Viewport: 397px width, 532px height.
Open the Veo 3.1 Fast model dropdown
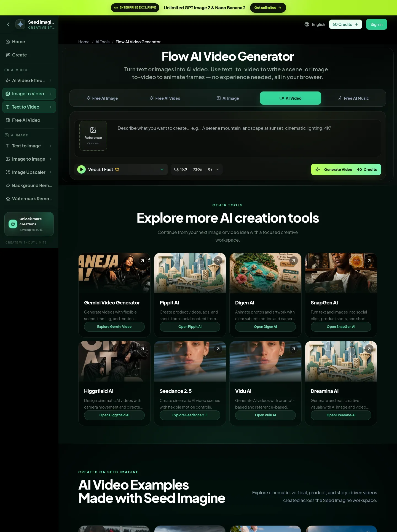click(x=121, y=169)
